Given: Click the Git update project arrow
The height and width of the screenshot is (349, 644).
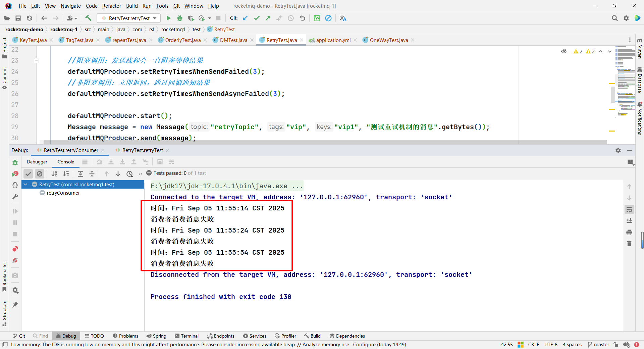Looking at the screenshot, I should 245,18.
